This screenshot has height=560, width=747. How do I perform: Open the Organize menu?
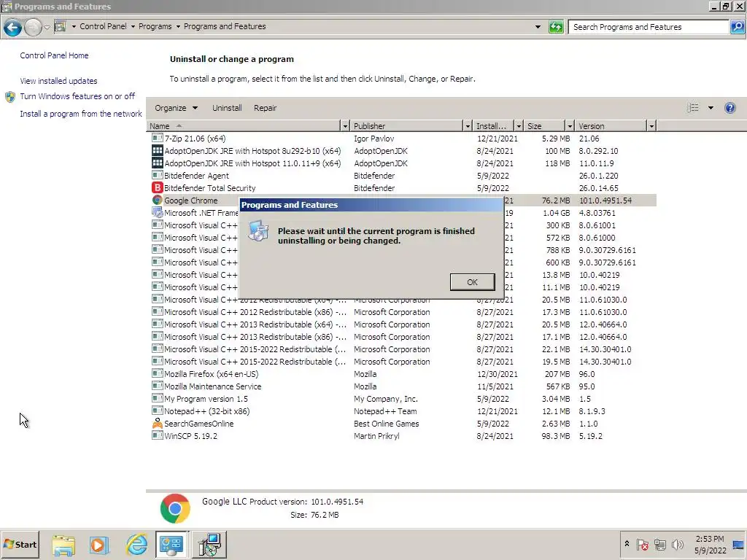pos(176,108)
